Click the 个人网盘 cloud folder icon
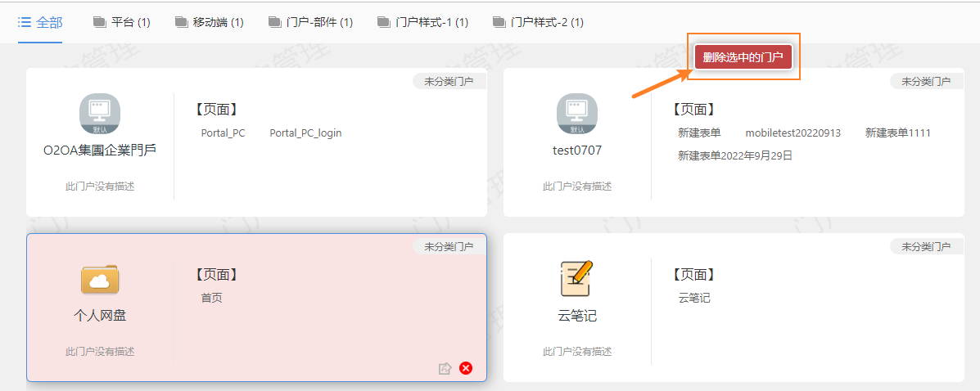 pyautogui.click(x=100, y=280)
